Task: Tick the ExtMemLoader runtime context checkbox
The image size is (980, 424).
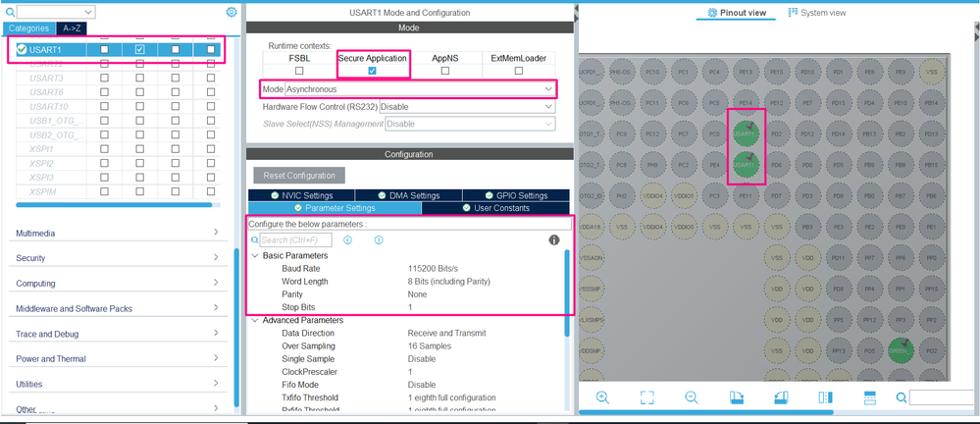Action: 519,71
